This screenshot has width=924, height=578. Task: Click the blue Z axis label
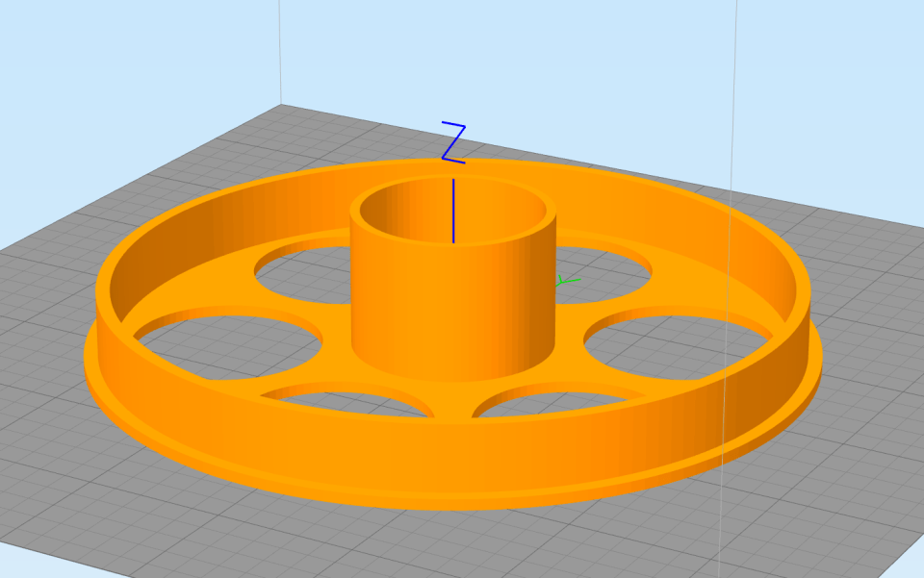tap(453, 142)
